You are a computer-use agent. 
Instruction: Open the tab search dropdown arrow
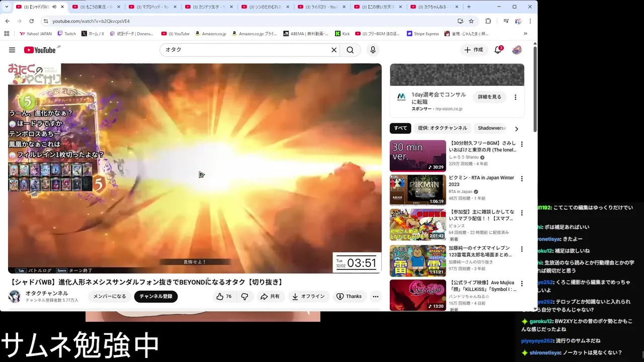(x=7, y=7)
